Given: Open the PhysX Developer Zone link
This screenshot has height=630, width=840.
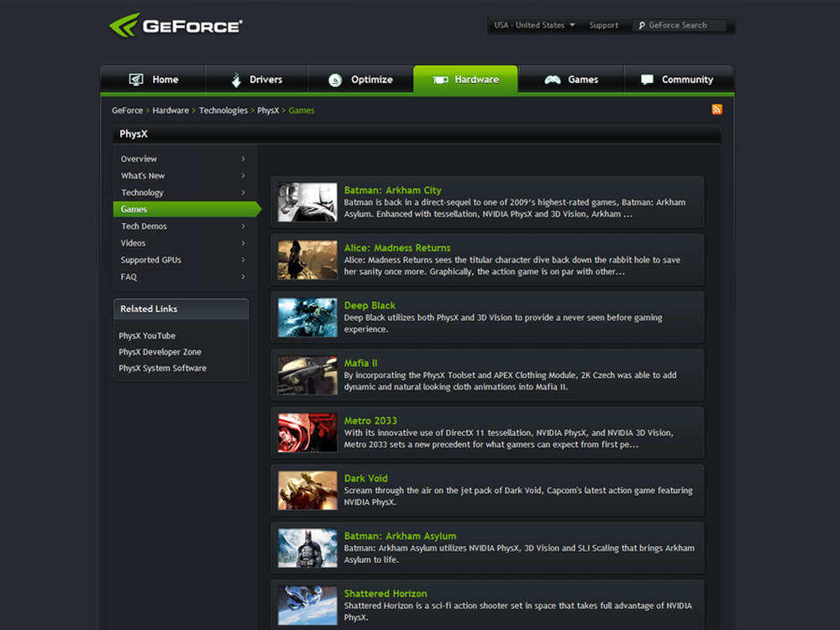Looking at the screenshot, I should [x=160, y=352].
